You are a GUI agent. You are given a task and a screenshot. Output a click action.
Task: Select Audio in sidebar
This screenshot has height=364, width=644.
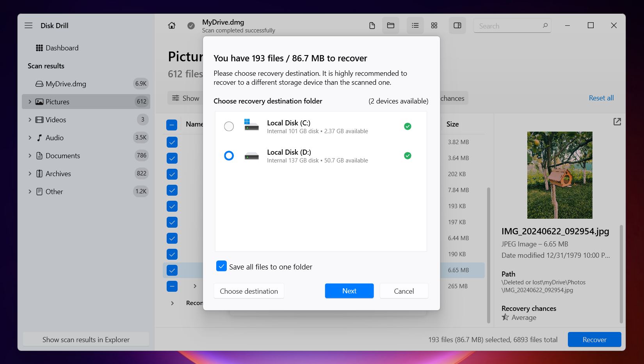(86, 138)
